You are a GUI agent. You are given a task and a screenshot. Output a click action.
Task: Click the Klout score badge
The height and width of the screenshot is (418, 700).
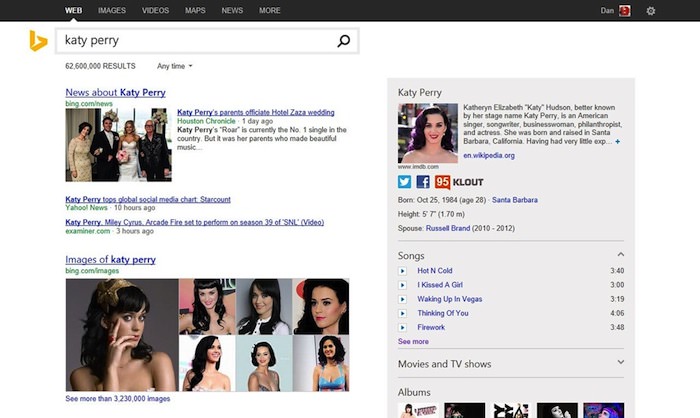[441, 182]
